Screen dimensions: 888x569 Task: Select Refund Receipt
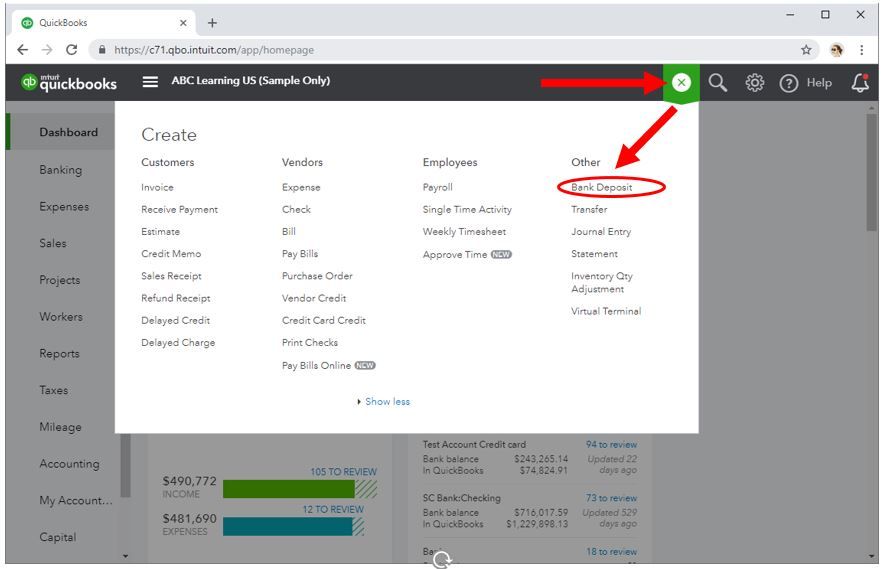[176, 298]
